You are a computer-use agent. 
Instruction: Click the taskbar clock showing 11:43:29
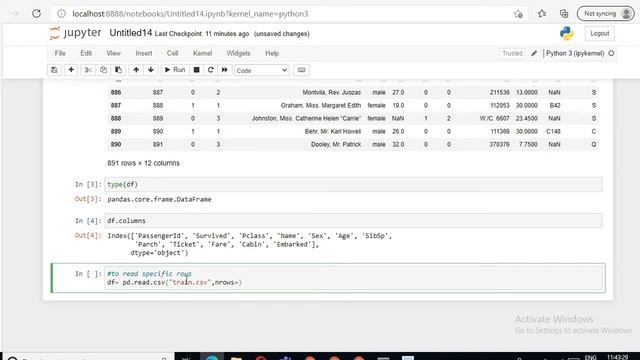point(618,357)
